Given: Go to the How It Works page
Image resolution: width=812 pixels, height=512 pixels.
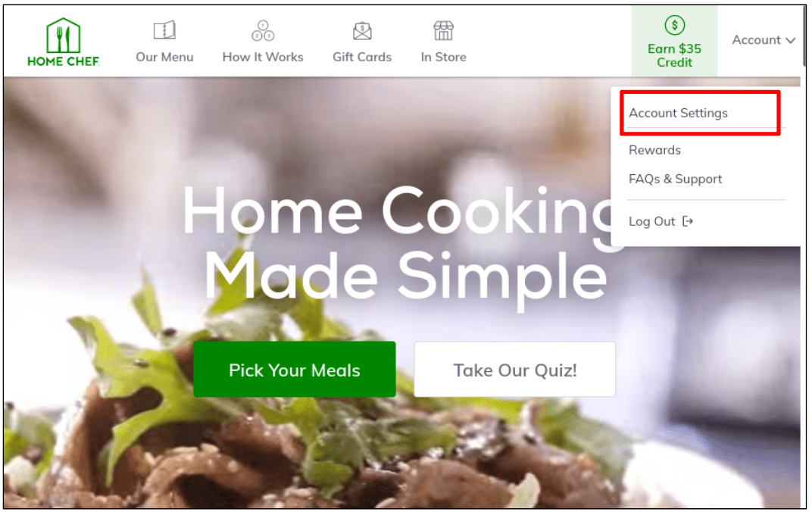Looking at the screenshot, I should point(263,57).
